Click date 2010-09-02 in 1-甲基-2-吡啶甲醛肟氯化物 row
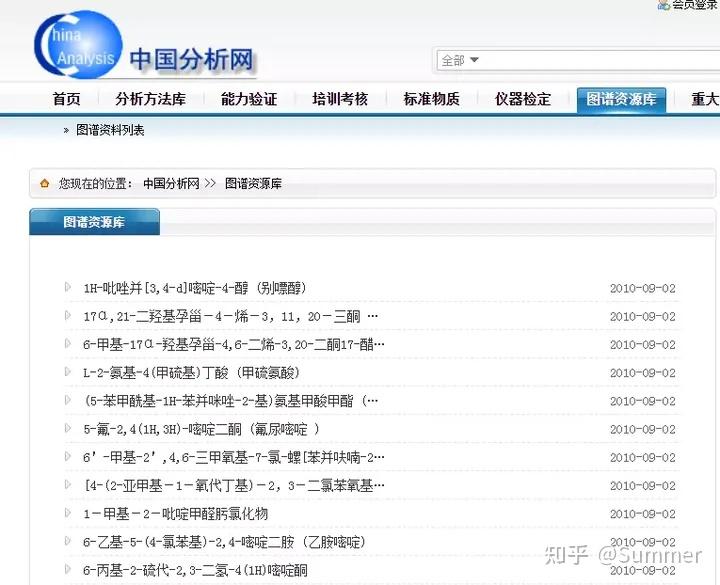 642,514
